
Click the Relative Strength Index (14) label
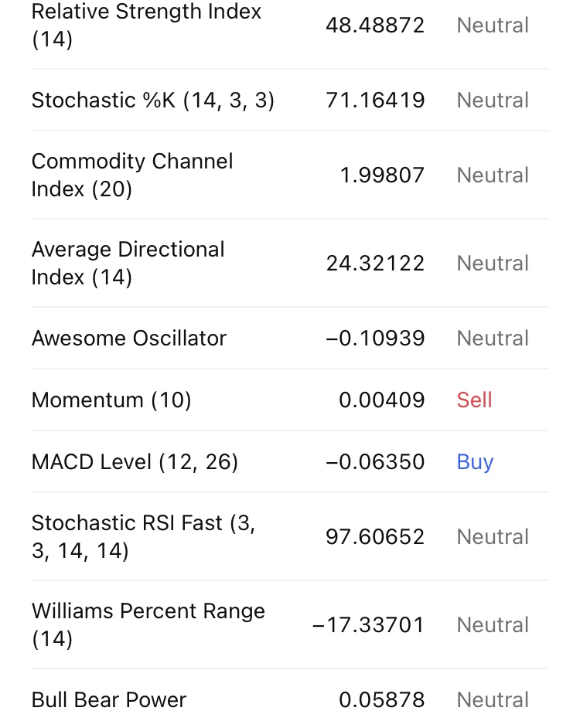[146, 25]
